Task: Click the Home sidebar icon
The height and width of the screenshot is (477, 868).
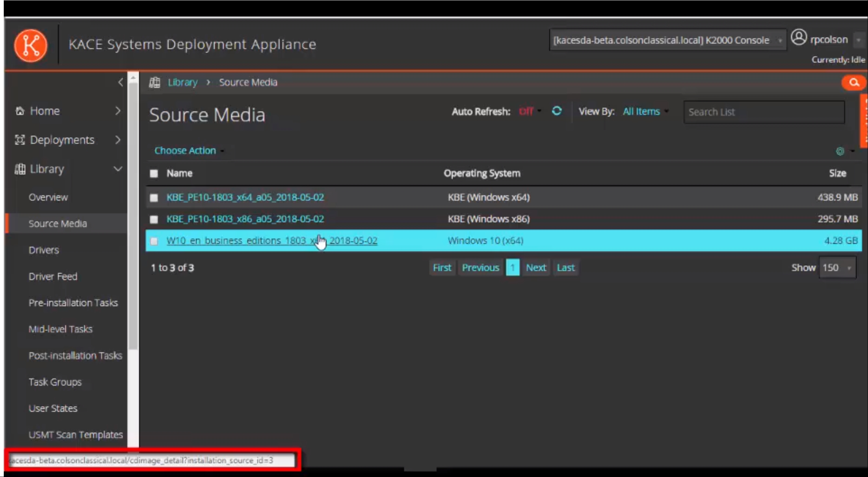Action: click(20, 111)
